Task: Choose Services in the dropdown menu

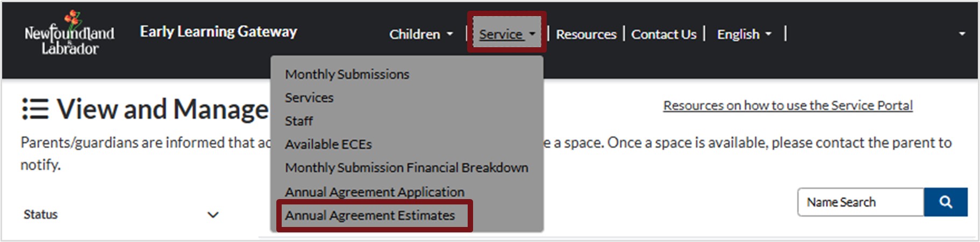Action: [309, 98]
